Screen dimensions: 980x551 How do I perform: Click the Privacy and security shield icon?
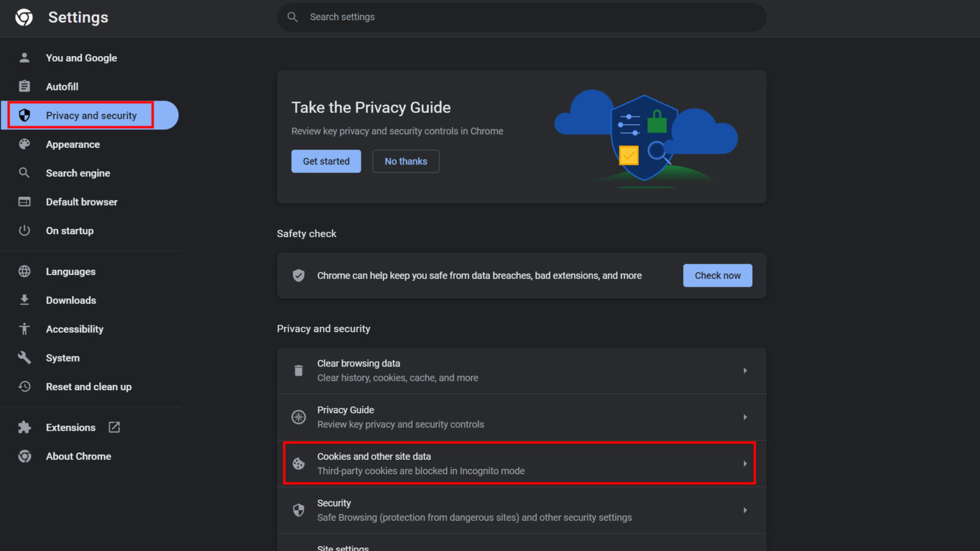pos(24,115)
